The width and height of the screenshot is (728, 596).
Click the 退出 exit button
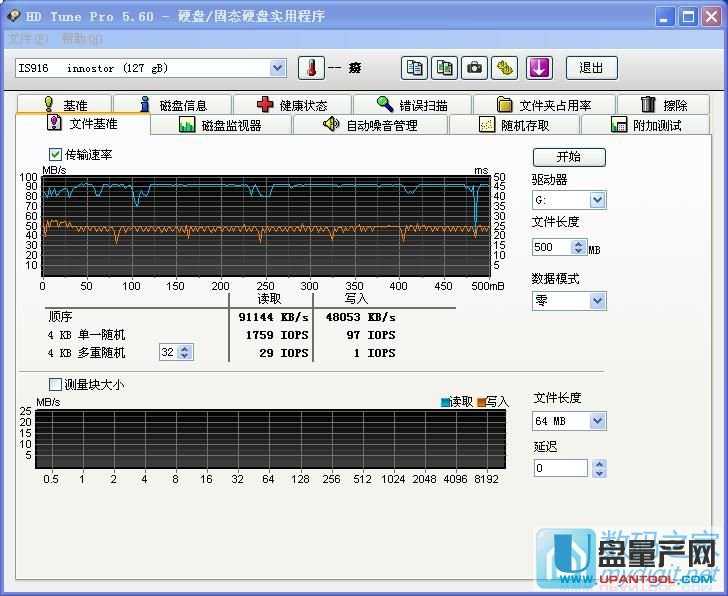[x=591, y=68]
